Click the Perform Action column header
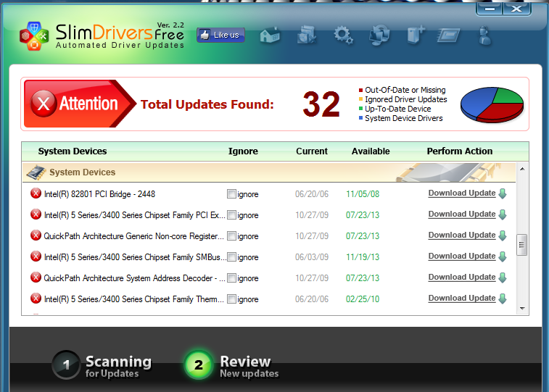The height and width of the screenshot is (392, 549). point(459,151)
